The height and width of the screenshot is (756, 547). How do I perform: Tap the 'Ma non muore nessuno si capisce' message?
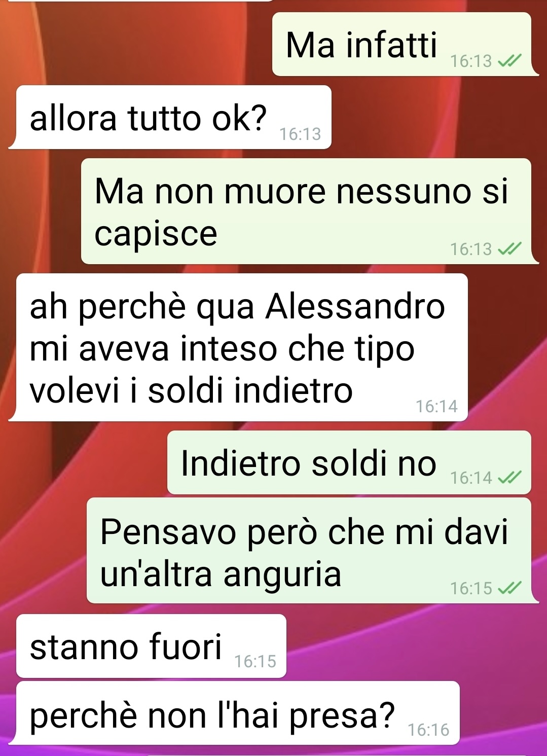click(x=306, y=211)
